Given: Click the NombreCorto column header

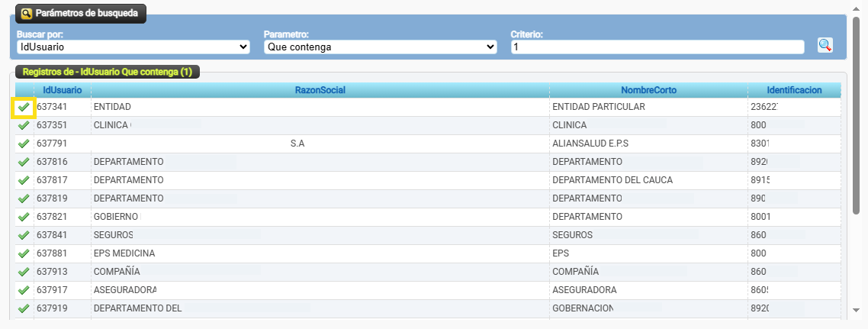Looking at the screenshot, I should click(648, 90).
